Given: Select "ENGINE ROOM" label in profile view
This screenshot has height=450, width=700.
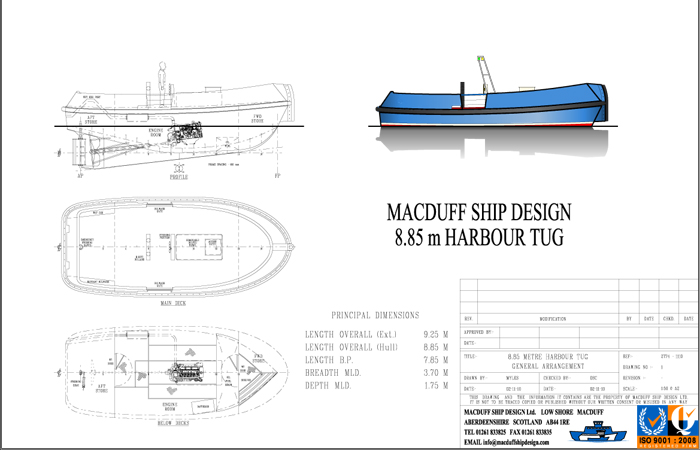Looking at the screenshot, I should tap(156, 132).
